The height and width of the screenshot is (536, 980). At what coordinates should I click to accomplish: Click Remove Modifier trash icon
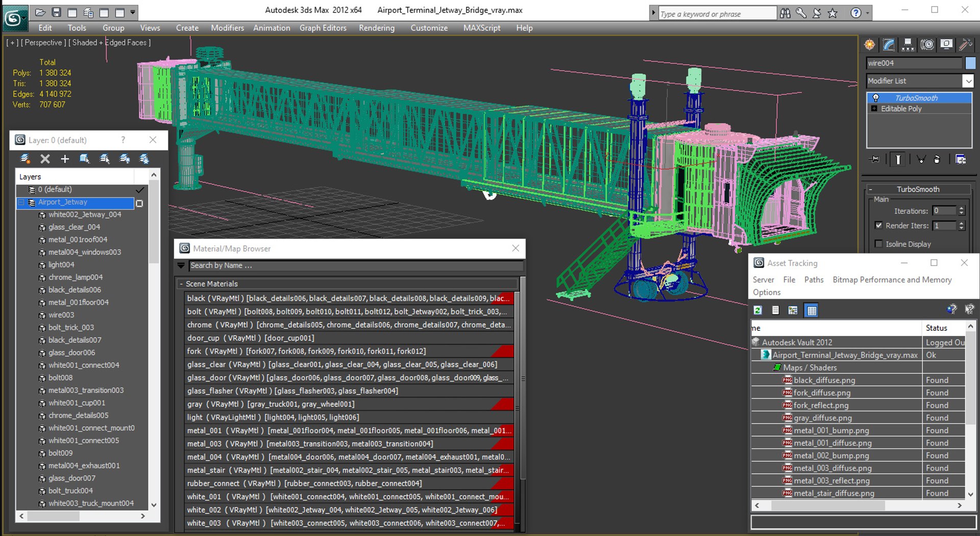click(937, 159)
